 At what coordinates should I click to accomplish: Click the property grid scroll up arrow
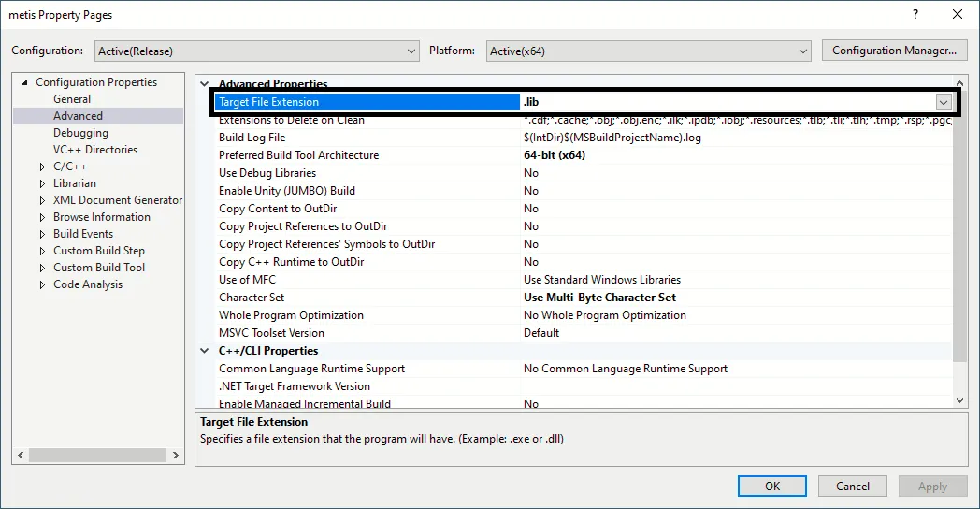960,83
